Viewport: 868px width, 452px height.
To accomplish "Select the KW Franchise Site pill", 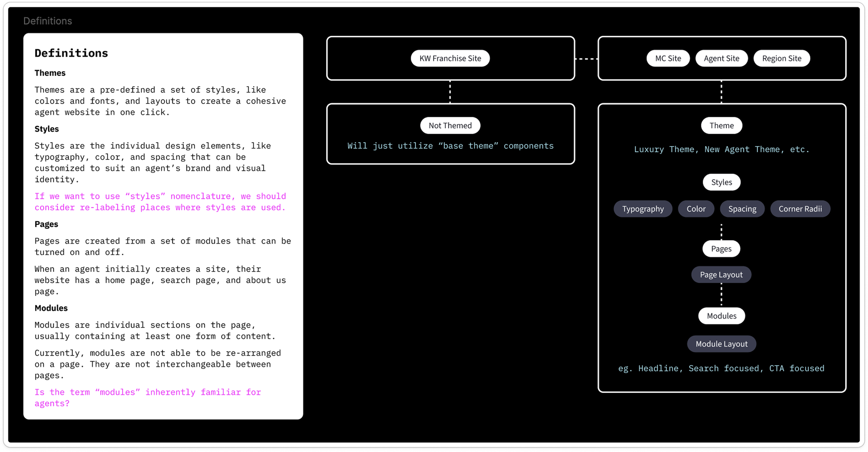I will pos(450,58).
